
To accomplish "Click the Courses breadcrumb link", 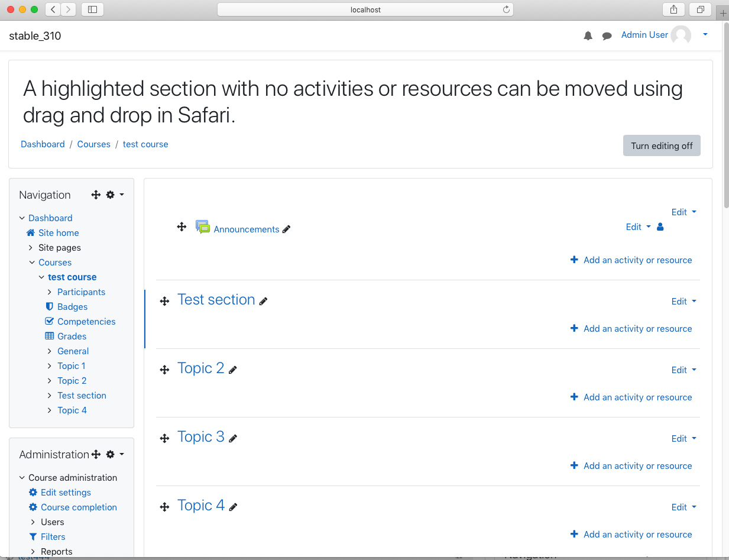I will [93, 144].
